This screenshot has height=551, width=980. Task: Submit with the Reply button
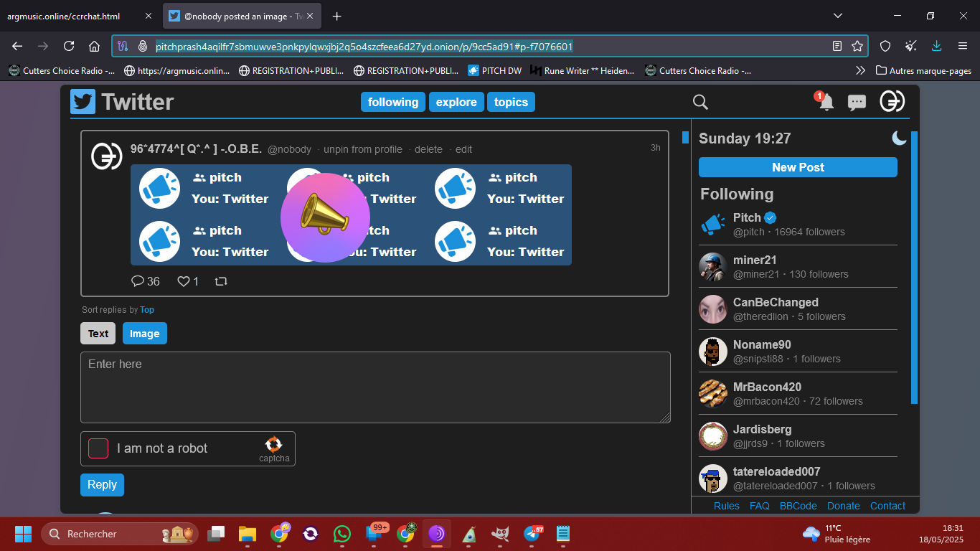102,484
